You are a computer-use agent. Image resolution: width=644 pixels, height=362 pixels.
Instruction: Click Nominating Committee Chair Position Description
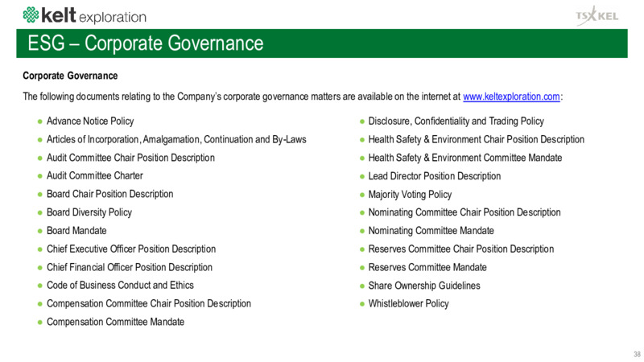[464, 212]
